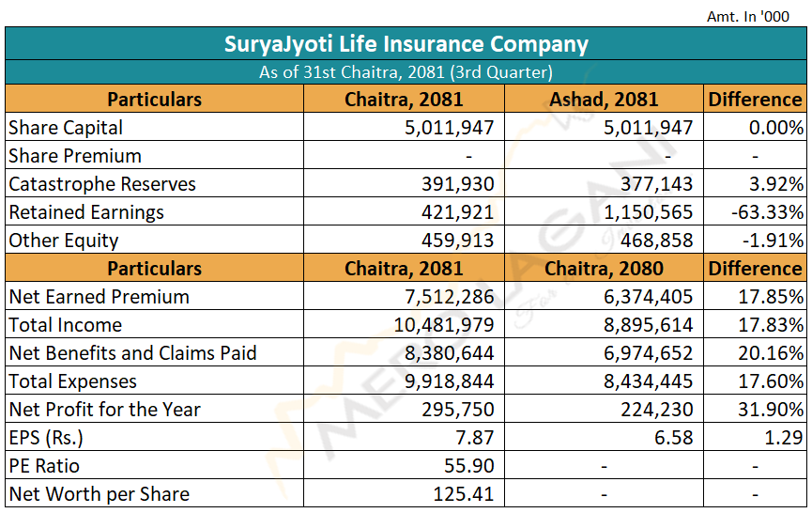
Task: Select the 3rd Quarter date subtitle row
Action: [406, 72]
